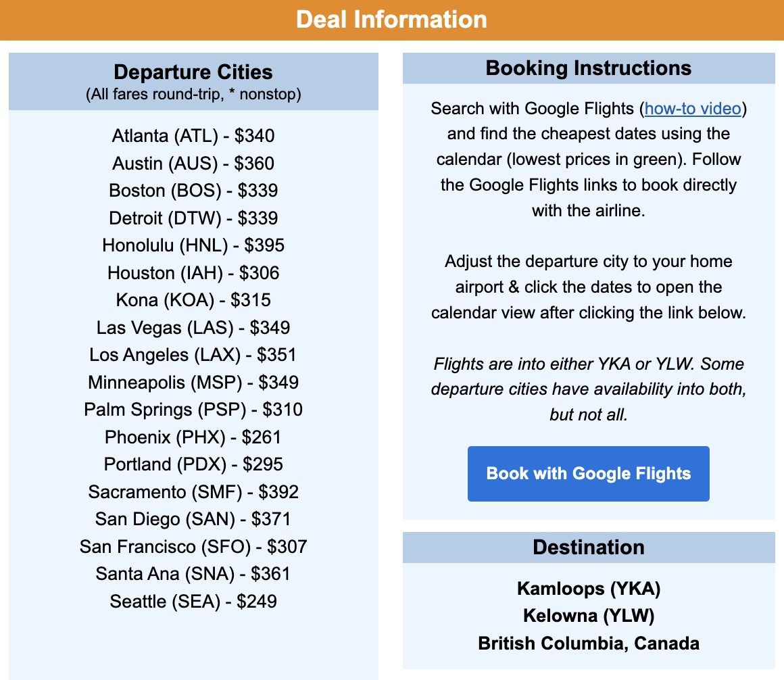This screenshot has height=680, width=784.
Task: Click the Las Vegas (LAS) fare entry
Action: (x=192, y=327)
